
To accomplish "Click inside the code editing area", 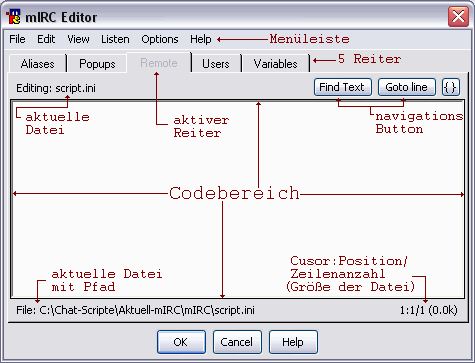I will coord(237,199).
